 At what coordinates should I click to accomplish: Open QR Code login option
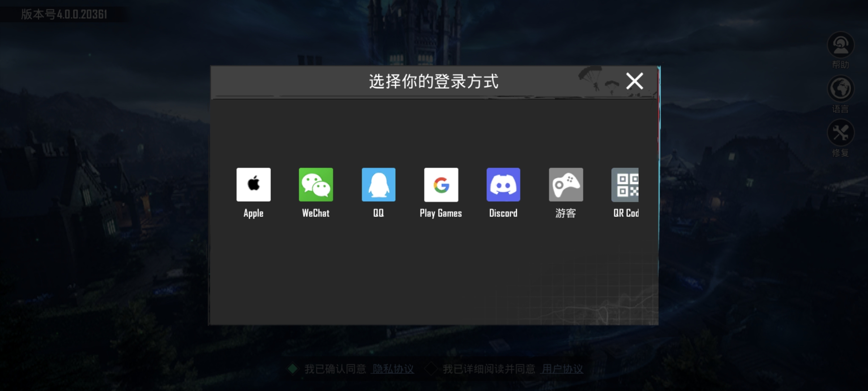pos(625,185)
